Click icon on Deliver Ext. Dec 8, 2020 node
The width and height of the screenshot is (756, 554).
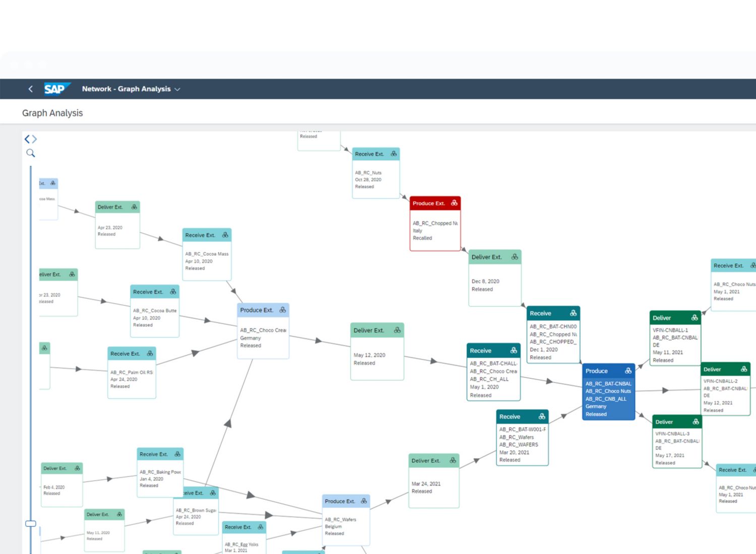click(x=515, y=257)
